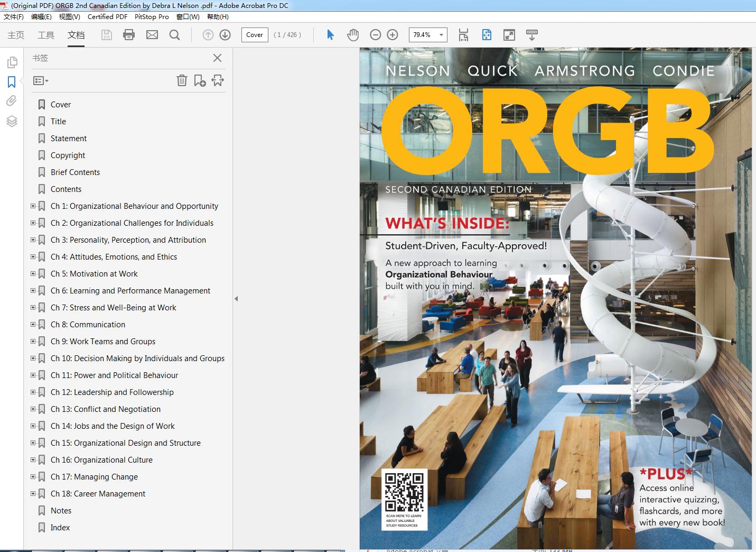Open the Certified PDF menu
The width and height of the screenshot is (756, 552).
pyautogui.click(x=107, y=17)
